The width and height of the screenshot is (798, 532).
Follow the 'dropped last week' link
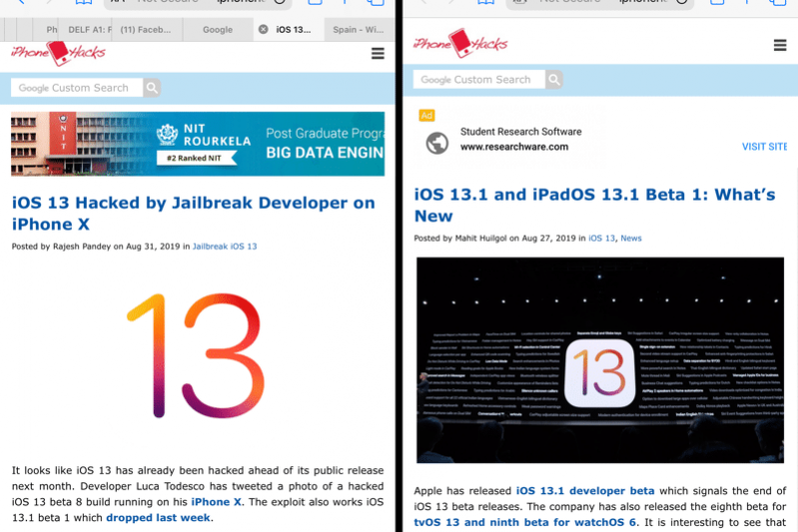159,518
